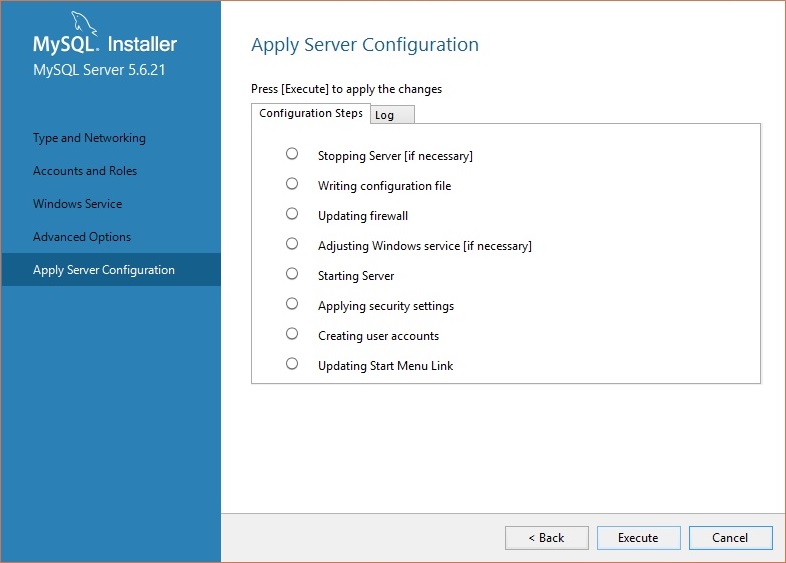Select the Adjusting Windows service step indicator
786x563 pixels.
[292, 244]
